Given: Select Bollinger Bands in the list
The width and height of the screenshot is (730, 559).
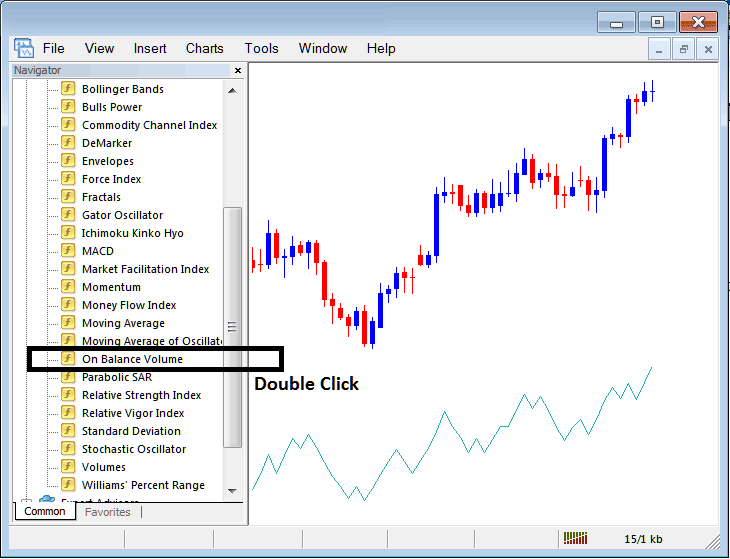Looking at the screenshot, I should coord(122,89).
